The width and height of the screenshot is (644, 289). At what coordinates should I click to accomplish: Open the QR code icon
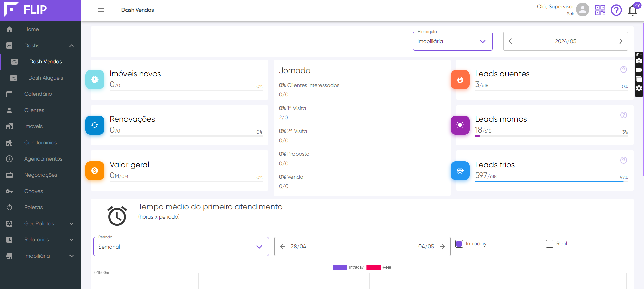pyautogui.click(x=600, y=10)
